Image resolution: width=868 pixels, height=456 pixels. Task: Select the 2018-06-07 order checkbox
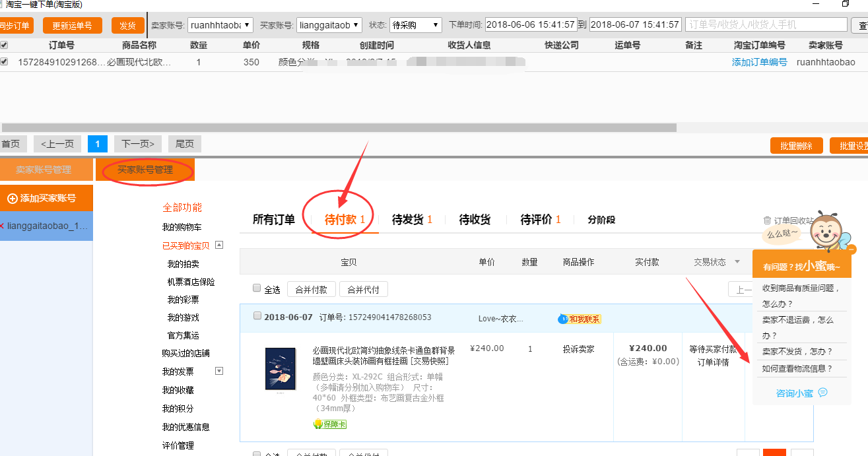pyautogui.click(x=257, y=316)
